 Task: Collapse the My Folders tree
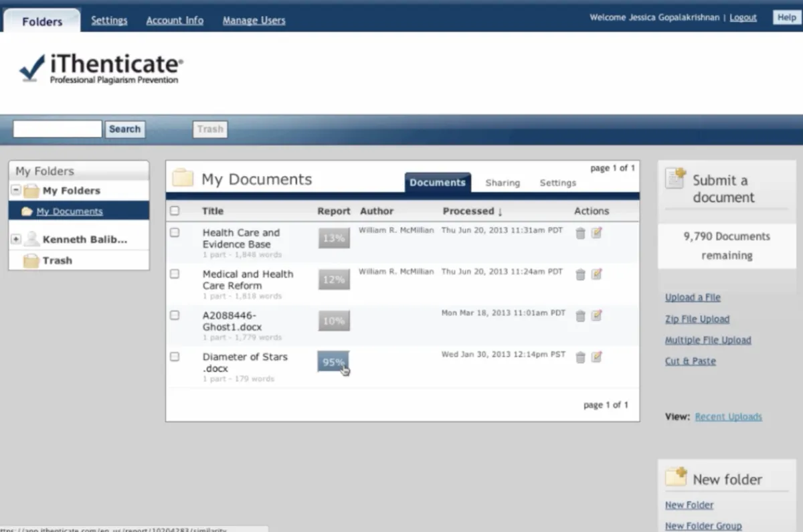pos(16,191)
